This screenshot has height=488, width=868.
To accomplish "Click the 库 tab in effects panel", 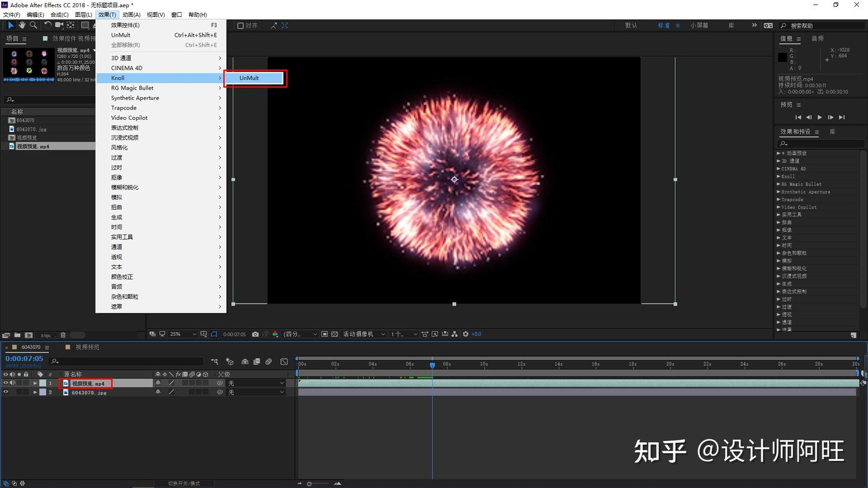I will [832, 131].
